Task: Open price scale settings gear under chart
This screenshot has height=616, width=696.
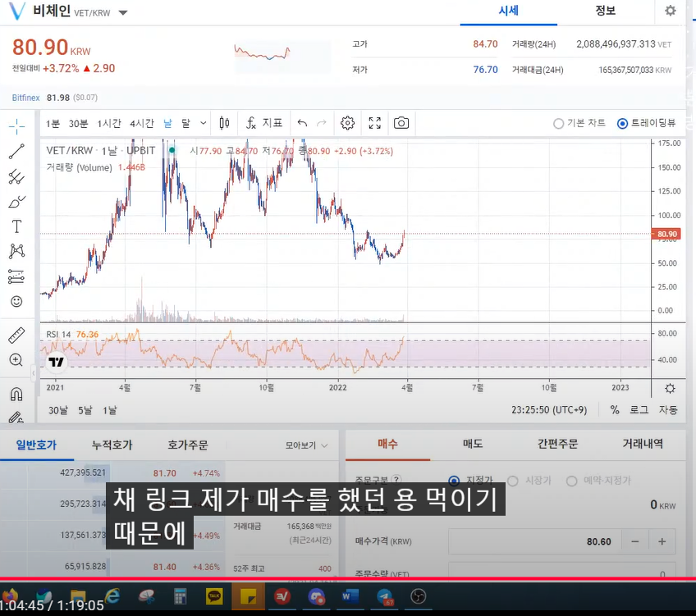Action: click(670, 389)
